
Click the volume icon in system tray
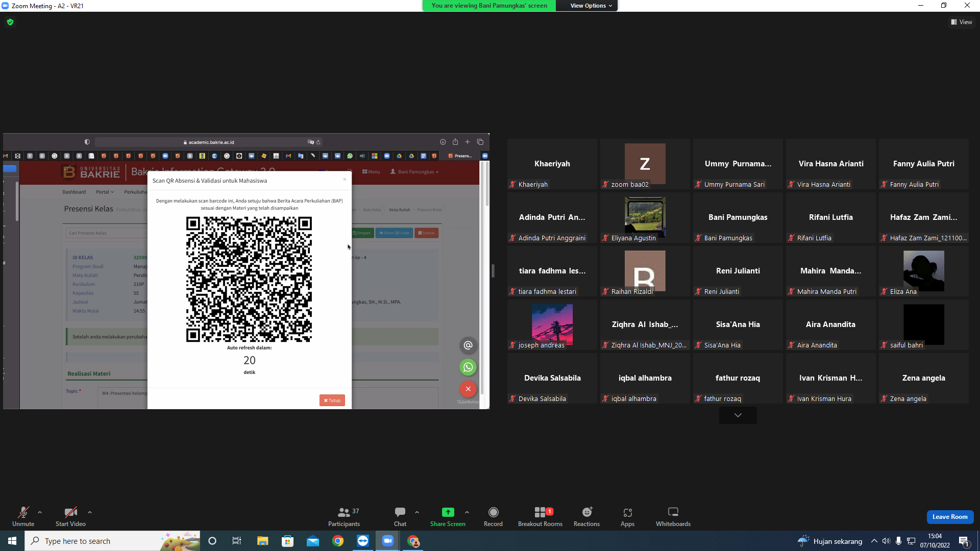886,541
